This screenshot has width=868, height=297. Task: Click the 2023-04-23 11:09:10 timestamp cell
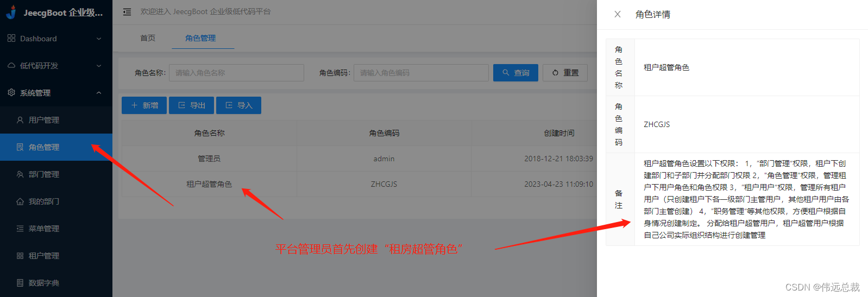coord(558,184)
